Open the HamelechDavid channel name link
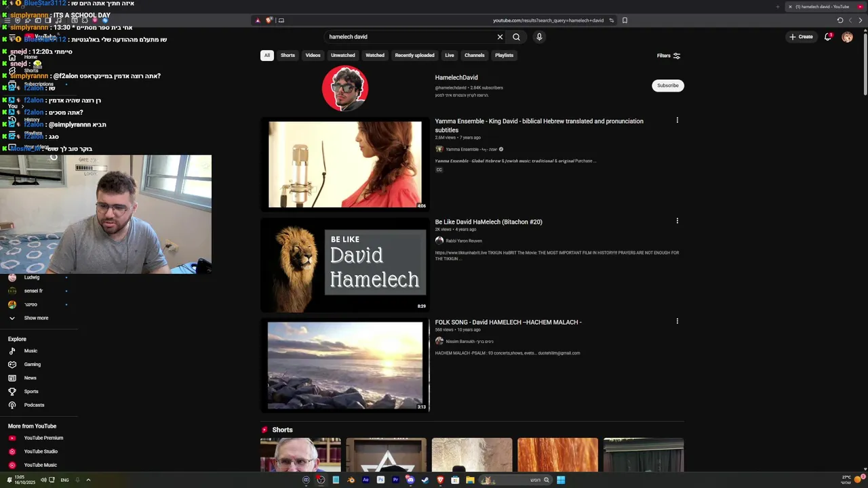The height and width of the screenshot is (488, 868). pos(456,78)
